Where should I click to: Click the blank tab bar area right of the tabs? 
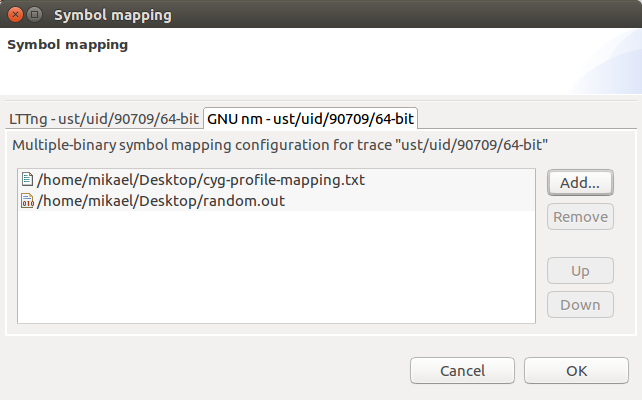[x=530, y=116]
